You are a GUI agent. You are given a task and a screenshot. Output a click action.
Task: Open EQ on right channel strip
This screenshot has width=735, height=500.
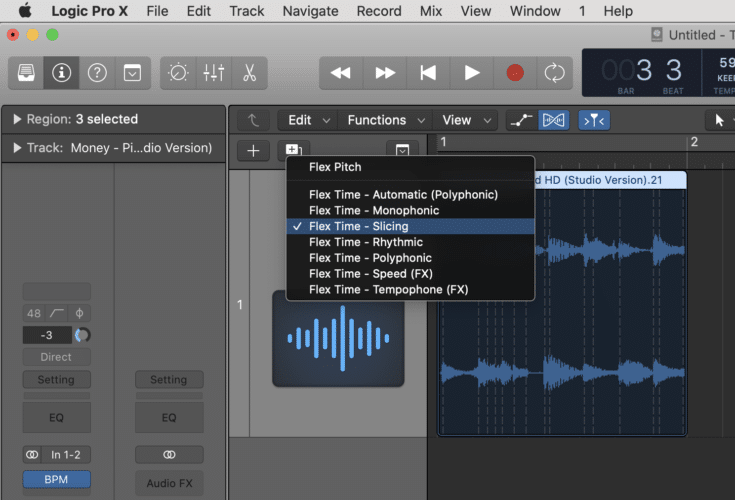pyautogui.click(x=169, y=418)
